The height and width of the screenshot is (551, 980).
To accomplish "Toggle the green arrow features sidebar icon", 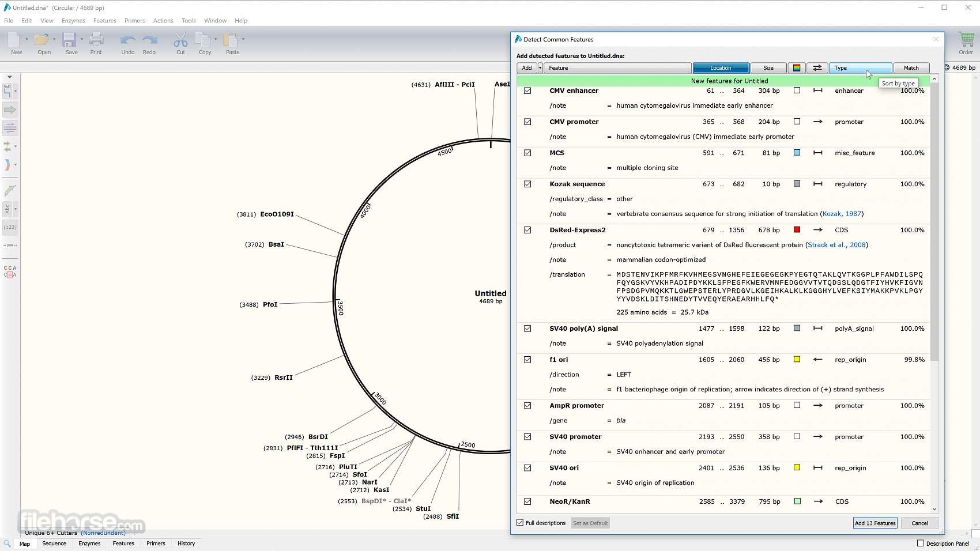I will click(x=10, y=110).
